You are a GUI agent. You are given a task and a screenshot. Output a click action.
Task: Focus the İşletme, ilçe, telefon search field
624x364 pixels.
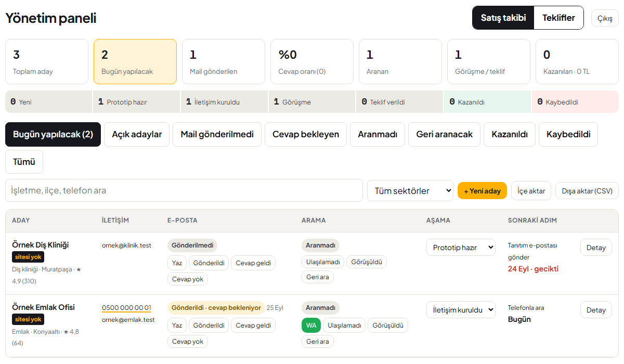[184, 190]
